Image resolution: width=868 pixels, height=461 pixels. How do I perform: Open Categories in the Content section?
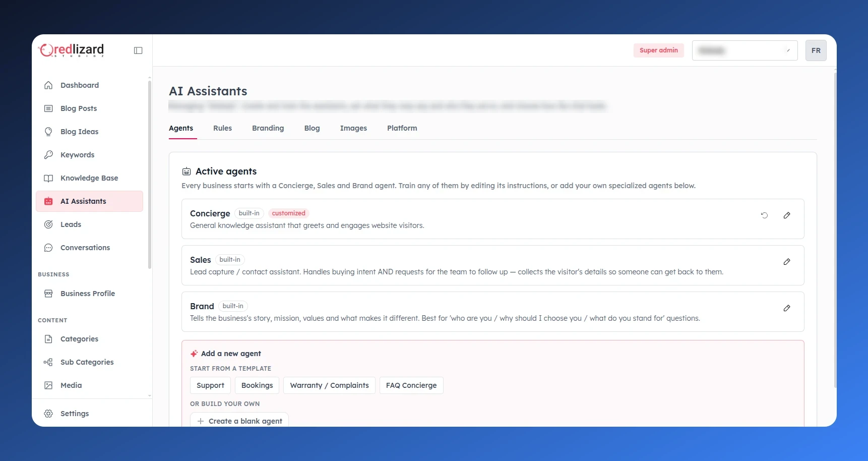coord(90,339)
